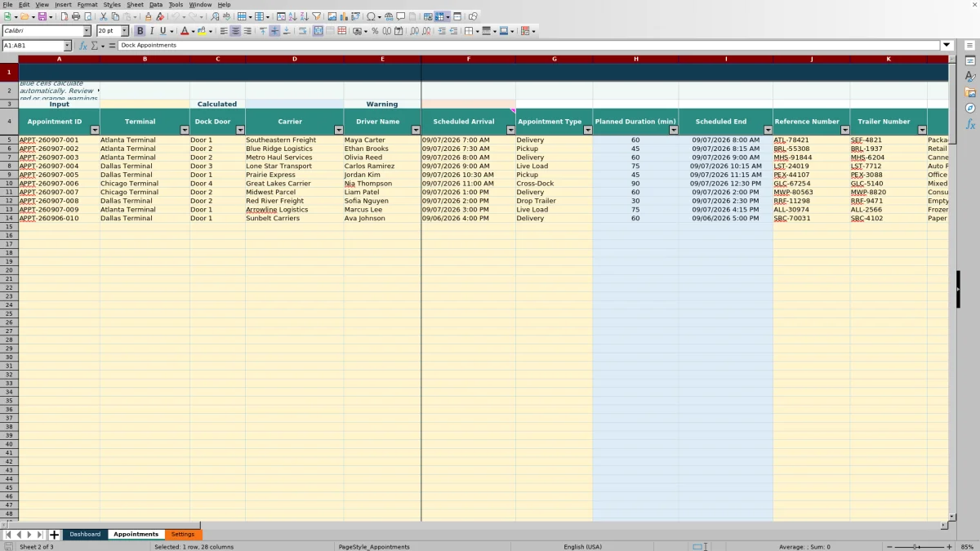Toggle Freeze Rows and Columns
The width and height of the screenshot is (980, 551).
click(439, 16)
